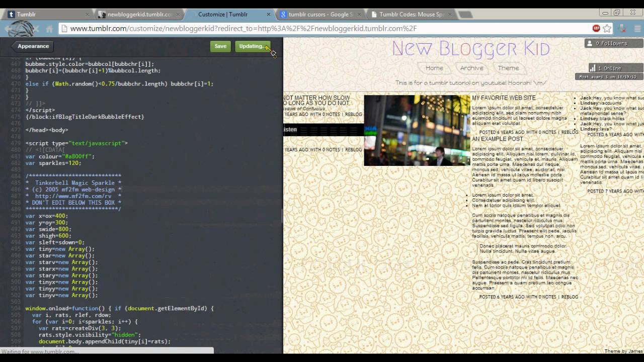Click the </head><body> code line
The image size is (644, 362).
46,130
